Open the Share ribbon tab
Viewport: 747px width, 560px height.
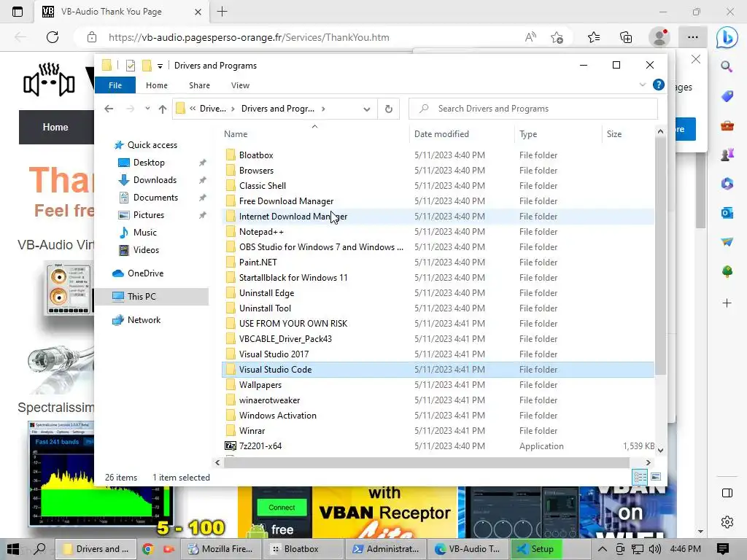(x=199, y=85)
